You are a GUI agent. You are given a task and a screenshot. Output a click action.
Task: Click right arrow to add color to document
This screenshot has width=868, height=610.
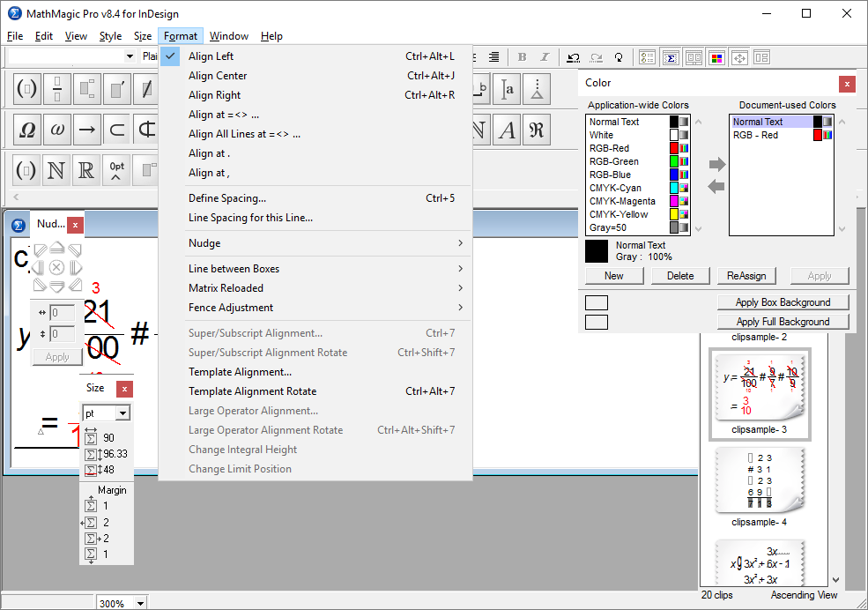tap(717, 164)
